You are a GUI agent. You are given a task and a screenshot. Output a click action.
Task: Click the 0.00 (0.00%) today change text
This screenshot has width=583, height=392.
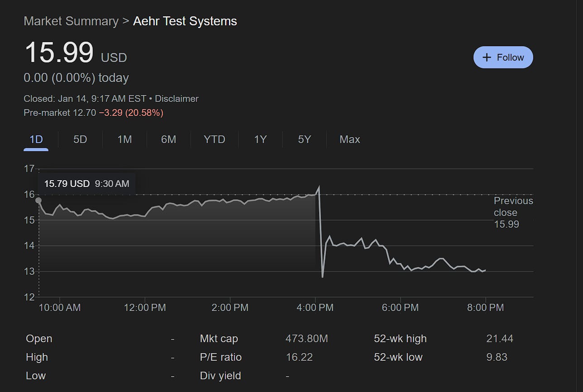[76, 78]
